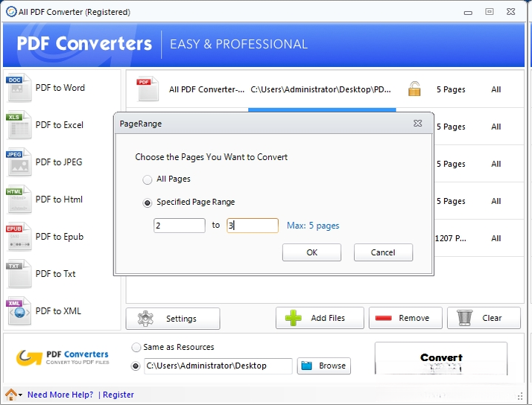Select the Specified Page Range radio option
Screen dimensions: 532x405
148,202
